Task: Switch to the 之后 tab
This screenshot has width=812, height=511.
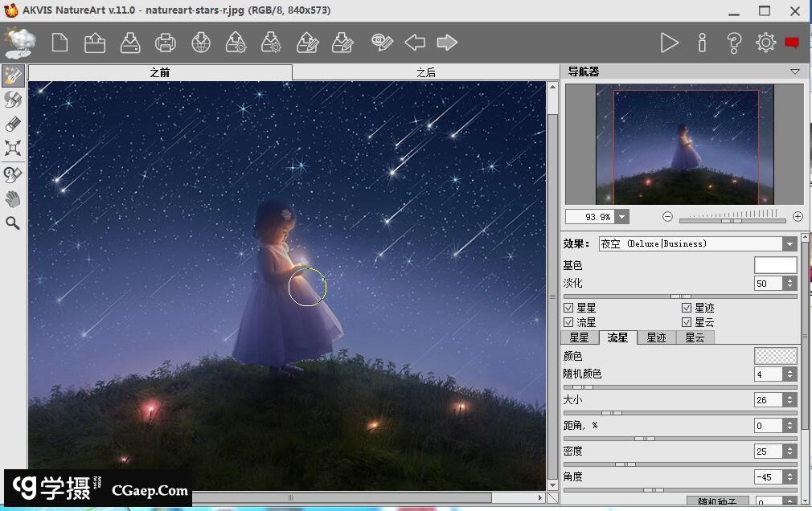Action: coord(426,72)
